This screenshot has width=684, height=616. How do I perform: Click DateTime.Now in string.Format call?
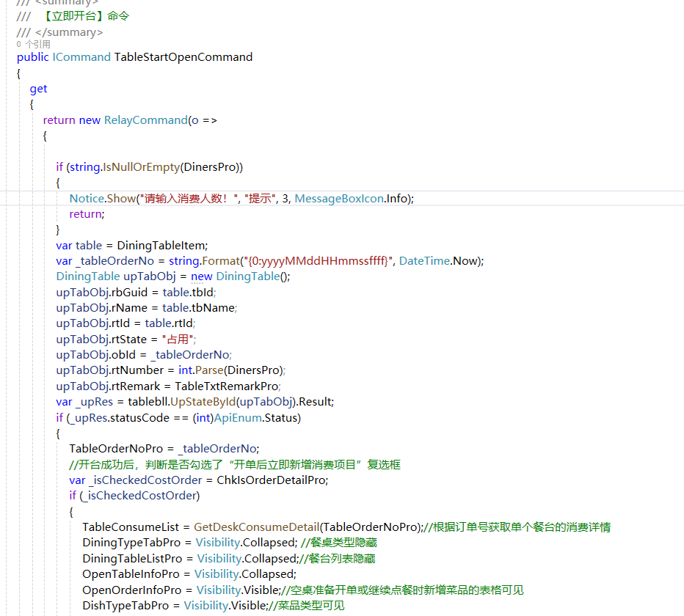pos(440,261)
